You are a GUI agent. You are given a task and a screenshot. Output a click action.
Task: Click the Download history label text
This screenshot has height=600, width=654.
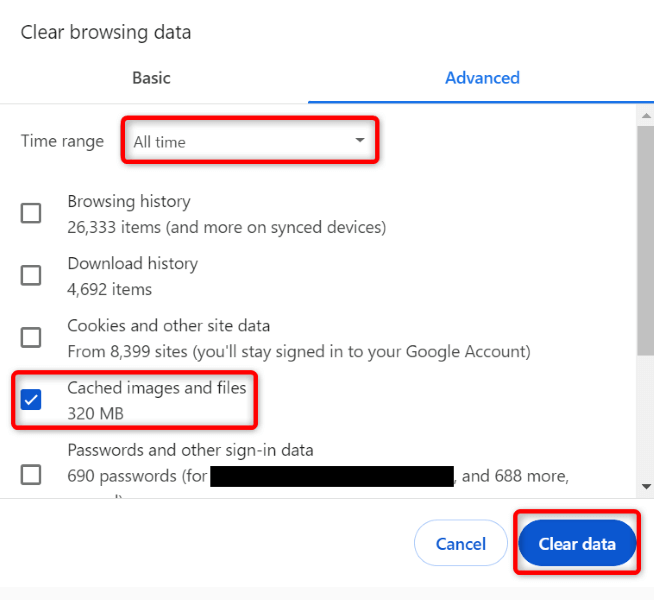(132, 264)
